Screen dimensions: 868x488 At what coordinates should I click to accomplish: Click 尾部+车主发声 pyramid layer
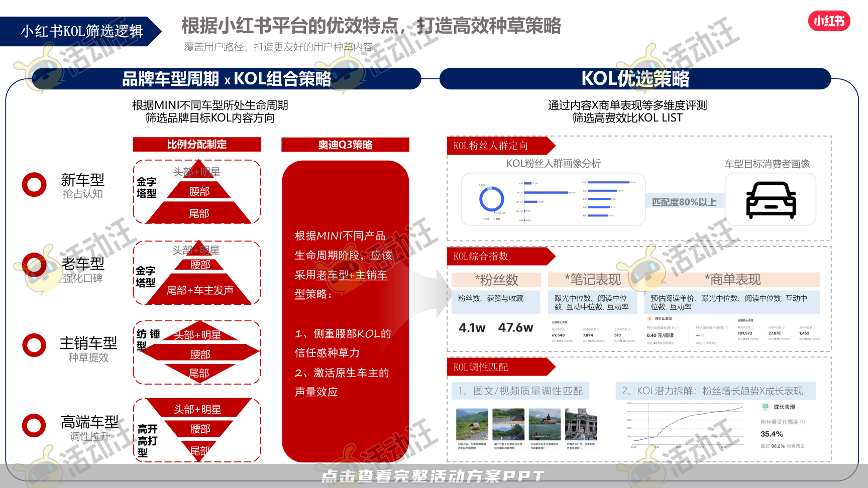tap(199, 290)
